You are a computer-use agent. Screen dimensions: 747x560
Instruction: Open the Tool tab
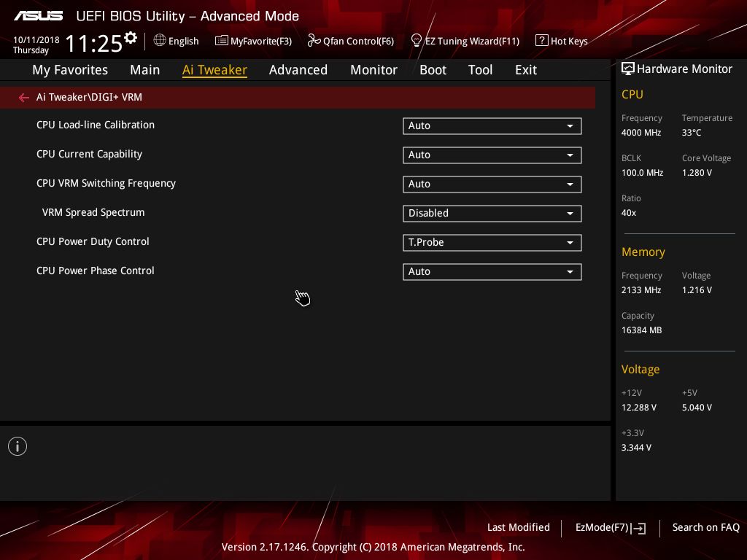480,70
